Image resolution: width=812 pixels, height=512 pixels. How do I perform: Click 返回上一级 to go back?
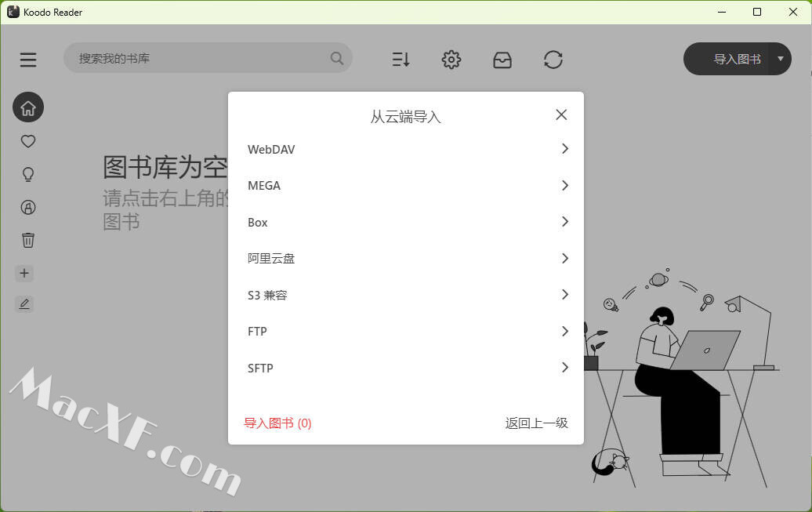tap(536, 423)
